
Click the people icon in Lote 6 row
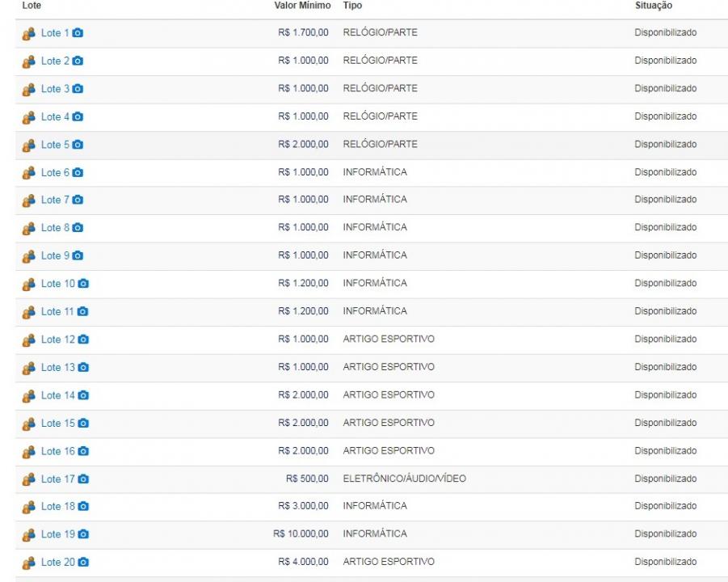(29, 173)
